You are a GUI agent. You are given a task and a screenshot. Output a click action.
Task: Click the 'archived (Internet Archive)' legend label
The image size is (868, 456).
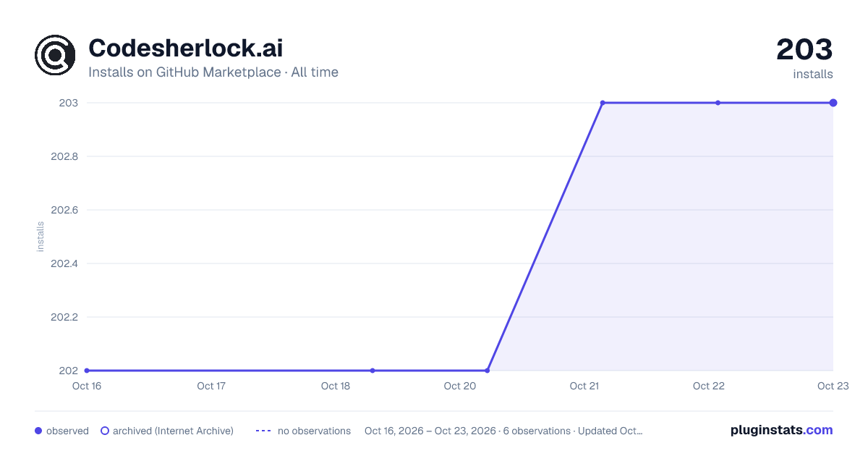click(173, 431)
